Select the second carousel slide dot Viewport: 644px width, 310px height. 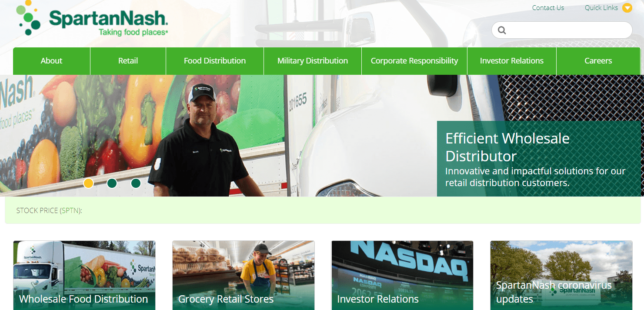click(112, 183)
